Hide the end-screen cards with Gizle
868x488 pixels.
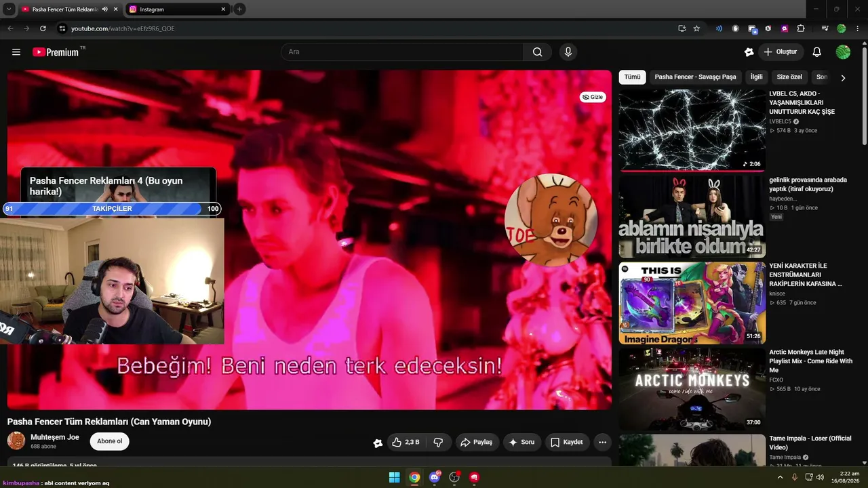(x=593, y=97)
